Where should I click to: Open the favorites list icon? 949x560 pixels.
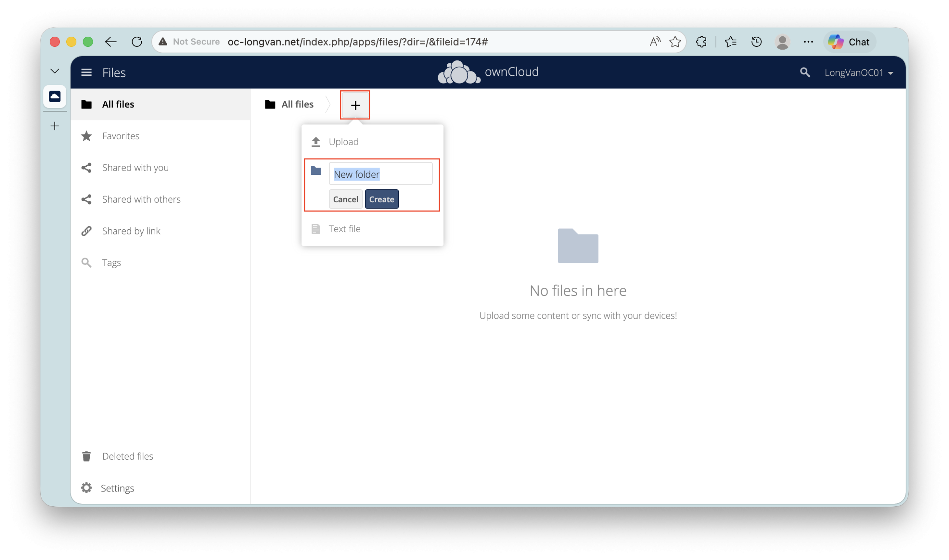[x=730, y=42]
